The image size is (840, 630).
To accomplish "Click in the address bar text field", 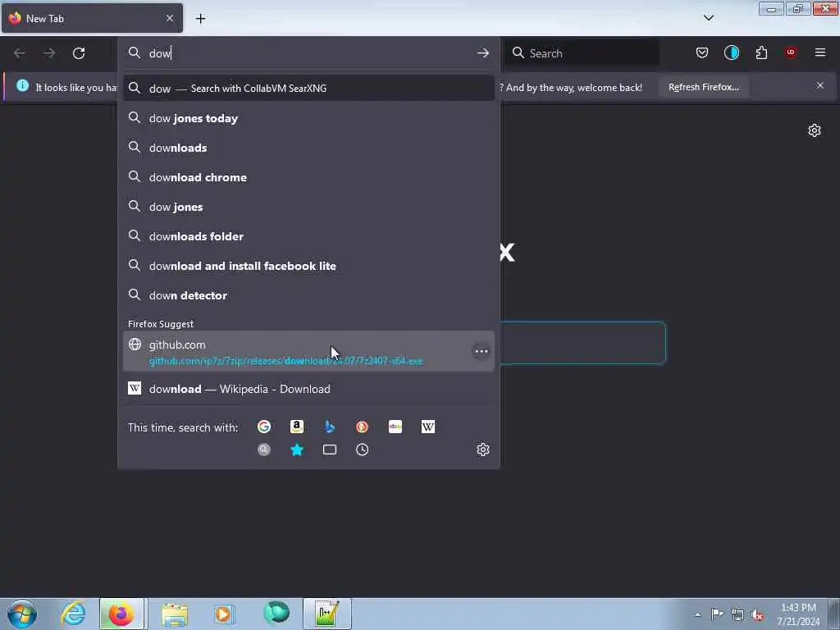I will 308,53.
